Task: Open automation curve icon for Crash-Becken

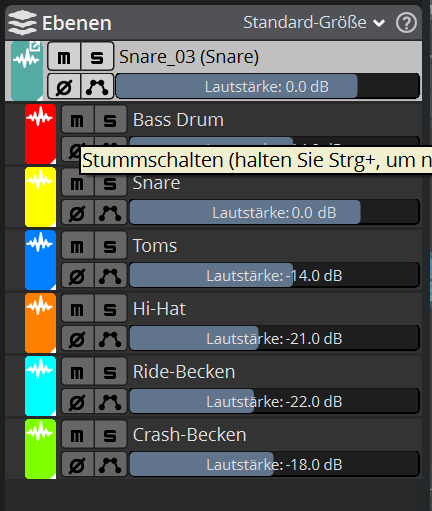Action: pos(110,464)
